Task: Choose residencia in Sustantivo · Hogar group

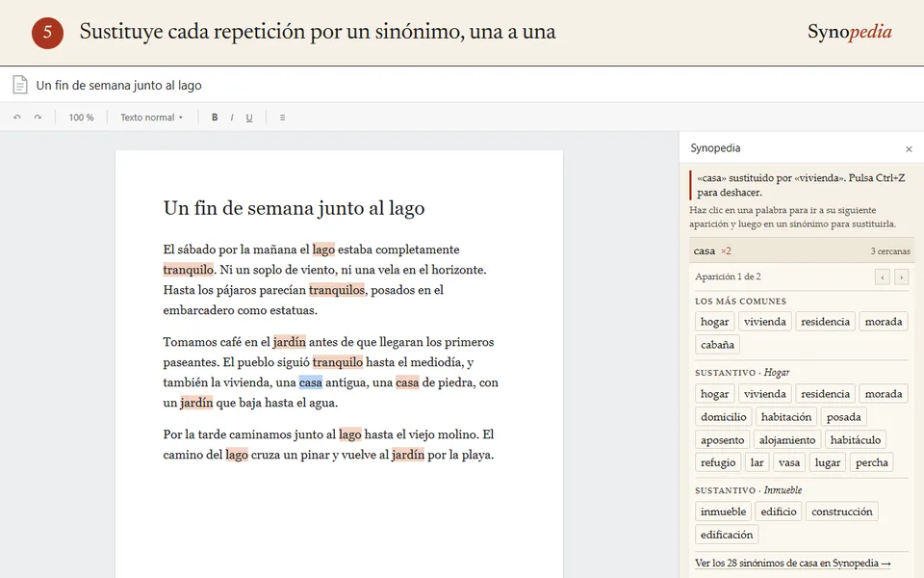Action: [825, 393]
